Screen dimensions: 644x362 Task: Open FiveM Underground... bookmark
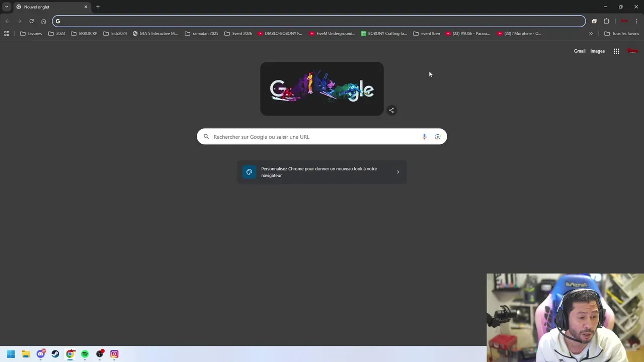[x=332, y=34]
